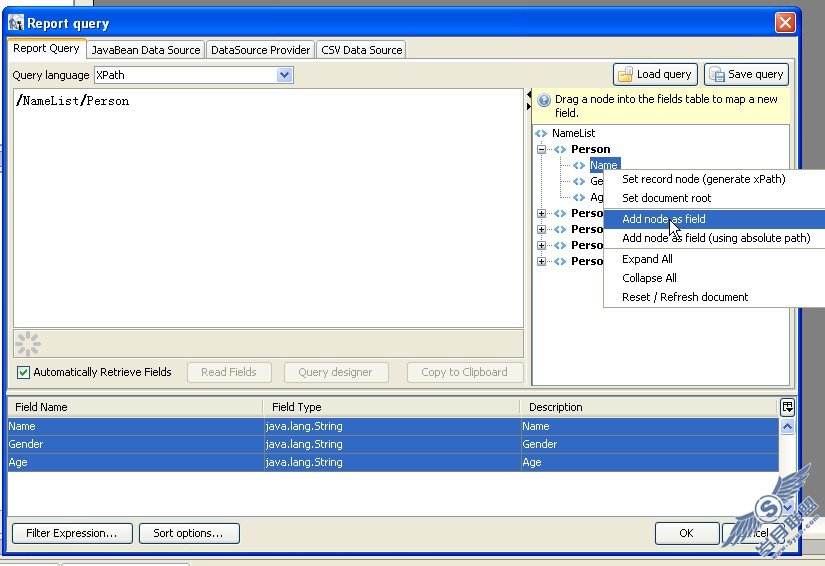This screenshot has height=566, width=825.
Task: Click the tag icon beside first Person node
Action: coord(560,149)
